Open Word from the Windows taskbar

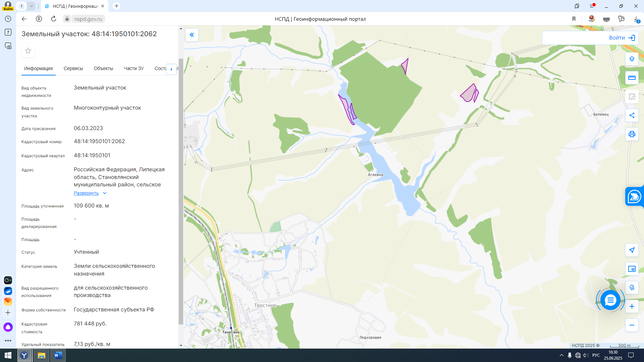pos(58,355)
